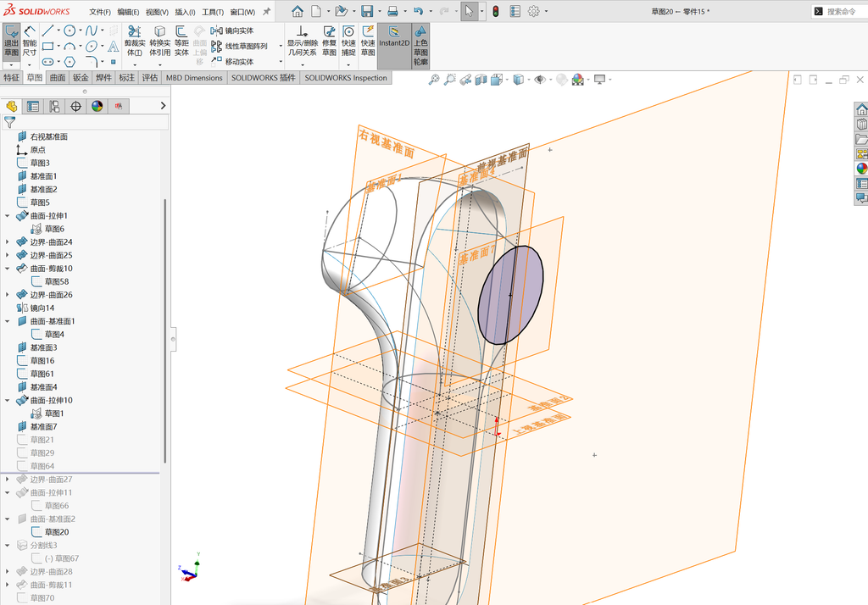The width and height of the screenshot is (868, 605).
Task: Pin the menu bar with pushpin
Action: pos(266,11)
